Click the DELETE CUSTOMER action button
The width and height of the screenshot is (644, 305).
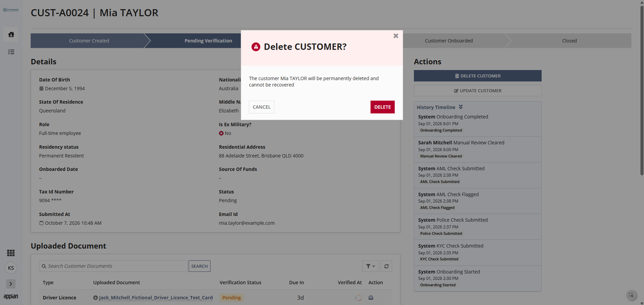click(x=477, y=76)
